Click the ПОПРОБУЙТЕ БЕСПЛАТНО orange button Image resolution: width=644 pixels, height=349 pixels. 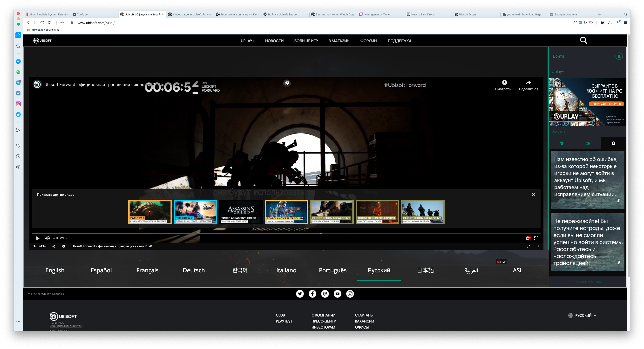coord(606,104)
